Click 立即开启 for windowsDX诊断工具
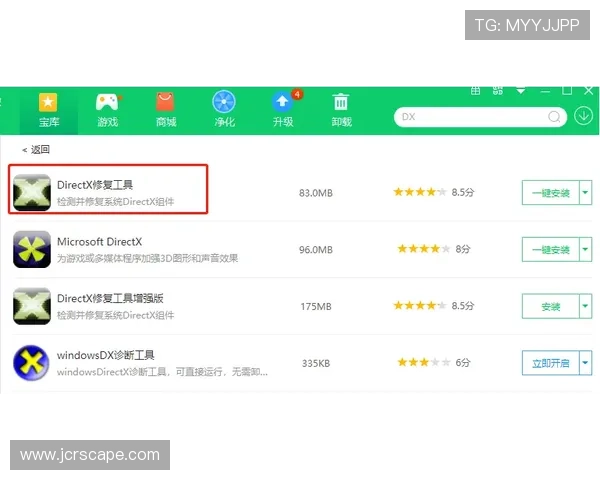 [x=551, y=363]
